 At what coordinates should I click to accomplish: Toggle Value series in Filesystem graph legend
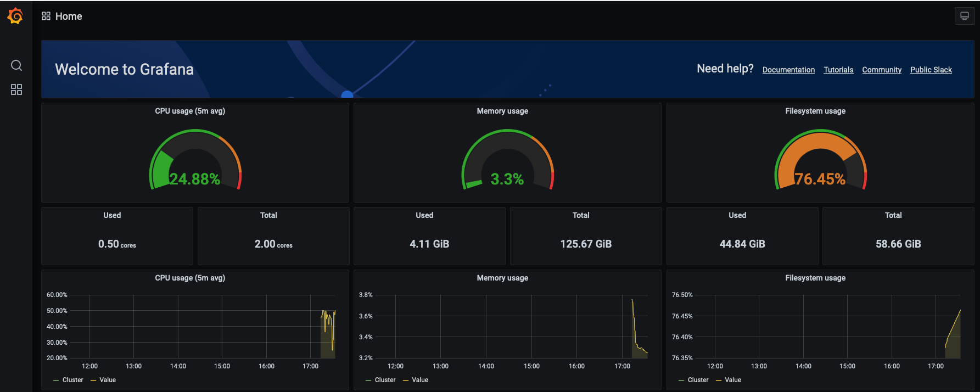click(733, 380)
